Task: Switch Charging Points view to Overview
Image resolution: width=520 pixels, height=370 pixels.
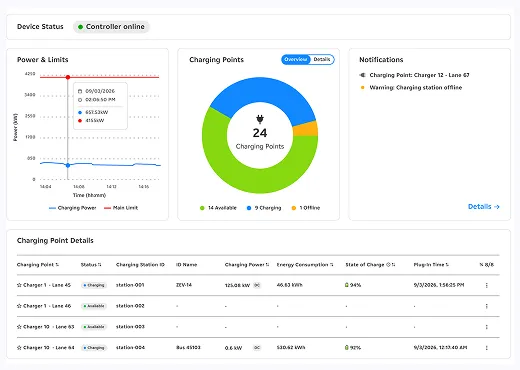Action: 296,59
